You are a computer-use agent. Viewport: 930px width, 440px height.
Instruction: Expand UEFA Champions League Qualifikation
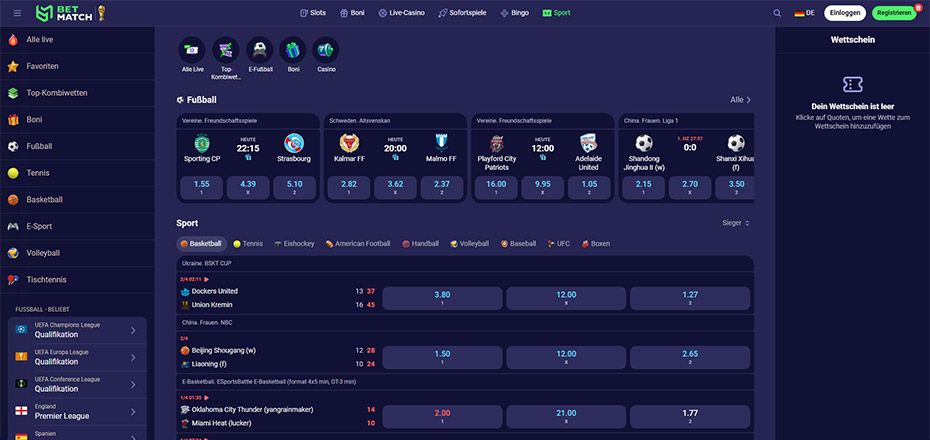[77, 330]
